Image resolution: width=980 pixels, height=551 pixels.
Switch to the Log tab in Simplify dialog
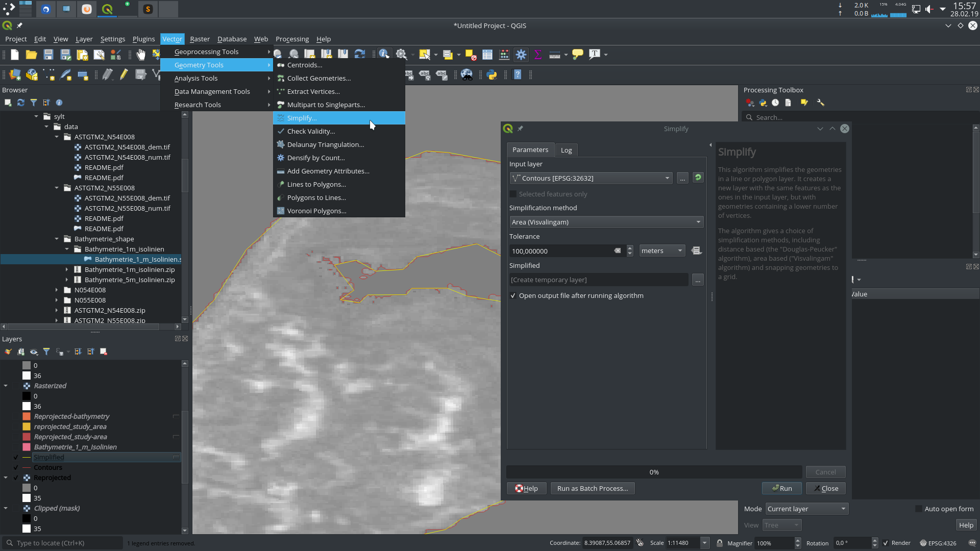click(566, 149)
